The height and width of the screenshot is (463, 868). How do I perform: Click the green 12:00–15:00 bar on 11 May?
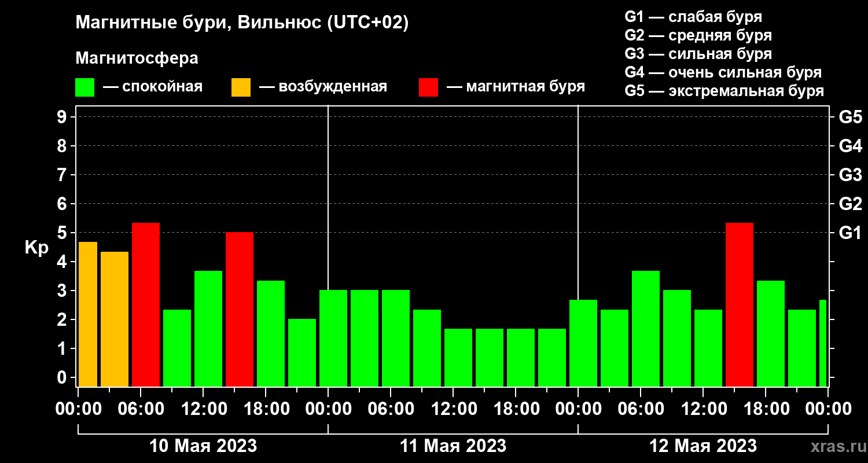click(458, 358)
